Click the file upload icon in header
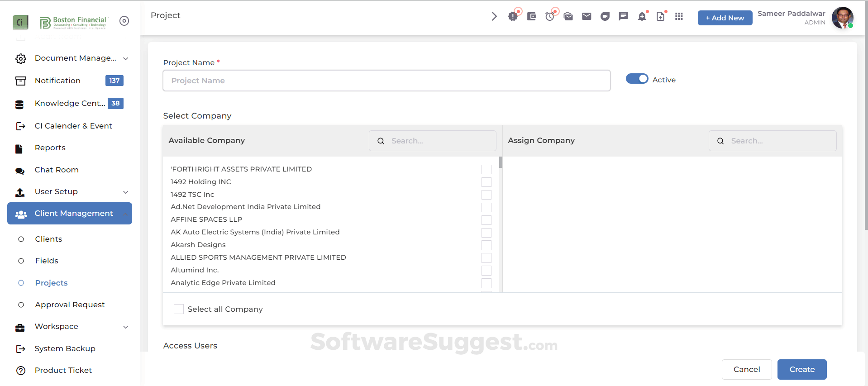This screenshot has width=868, height=386. pyautogui.click(x=661, y=16)
